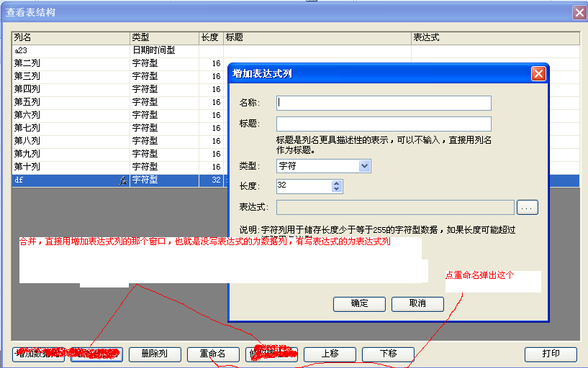Viewport: 588px width, 368px height.
Task: Close the 查看表结构 window
Action: pyautogui.click(x=579, y=12)
